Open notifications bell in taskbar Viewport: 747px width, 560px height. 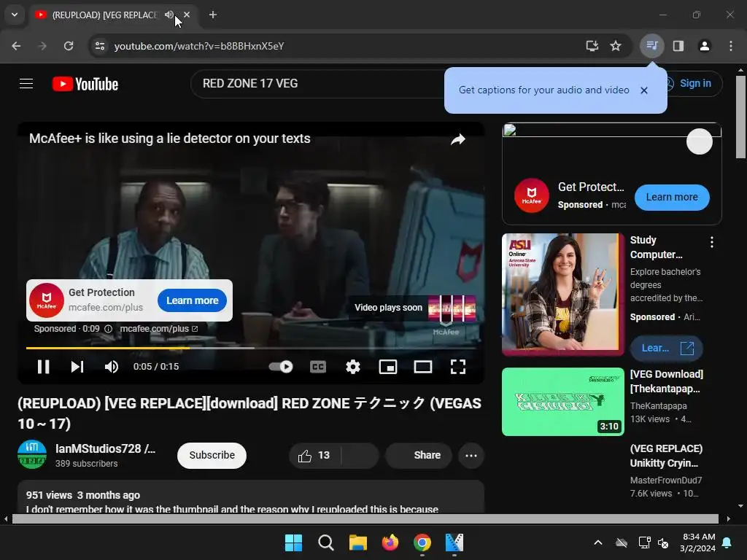pyautogui.click(x=727, y=542)
